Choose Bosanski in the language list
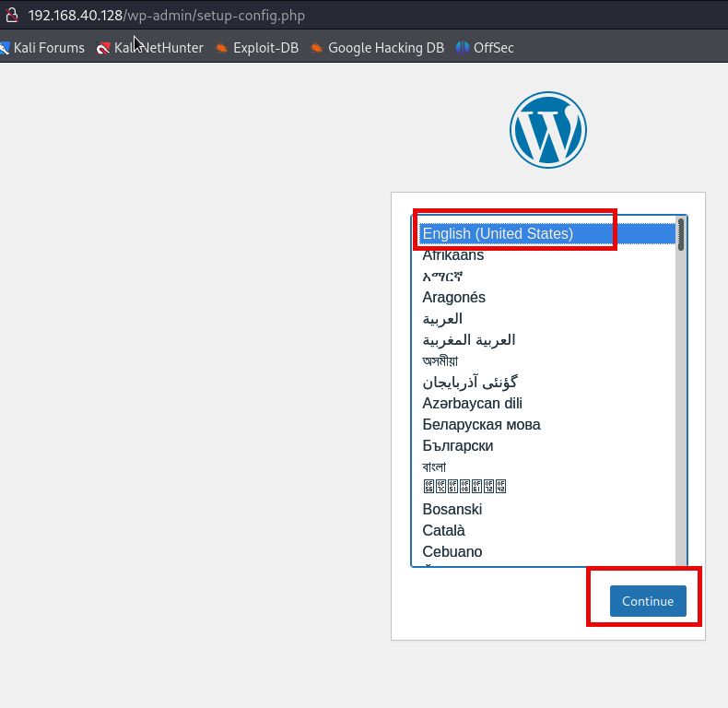This screenshot has width=728, height=708. (x=452, y=510)
